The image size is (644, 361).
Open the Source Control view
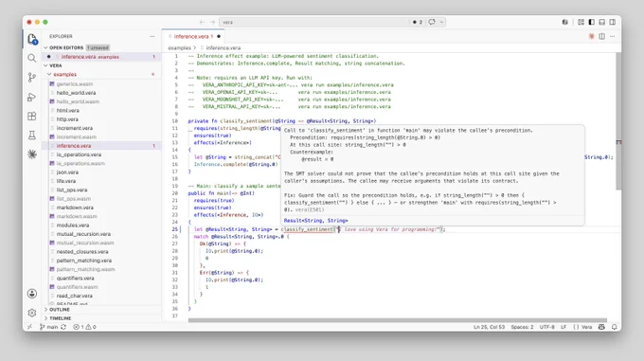pos(32,77)
